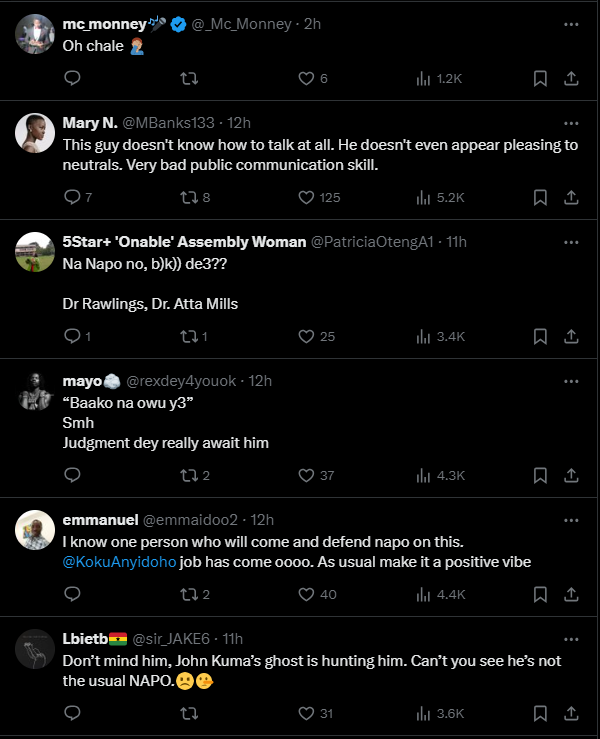Open reply on Patricia's Dr Rawlings tweet
This screenshot has width=600, height=739.
coord(72,336)
